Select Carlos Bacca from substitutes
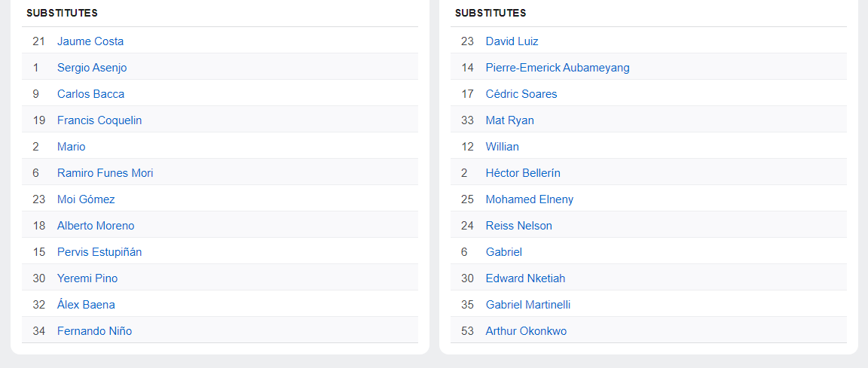The height and width of the screenshot is (368, 868). click(90, 94)
